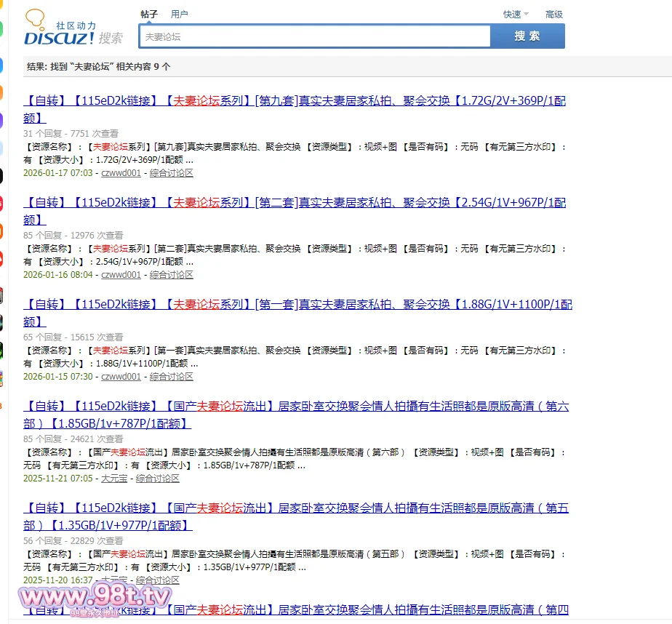Viewport: 672px width, 624px height.
Task: Open 综合讨论区 under the first result
Action: tap(172, 173)
